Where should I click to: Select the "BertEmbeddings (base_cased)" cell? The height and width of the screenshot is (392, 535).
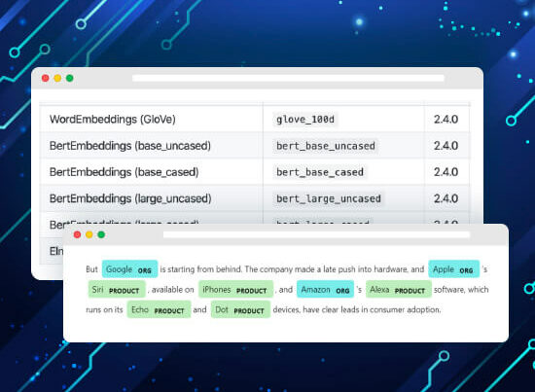coord(151,172)
